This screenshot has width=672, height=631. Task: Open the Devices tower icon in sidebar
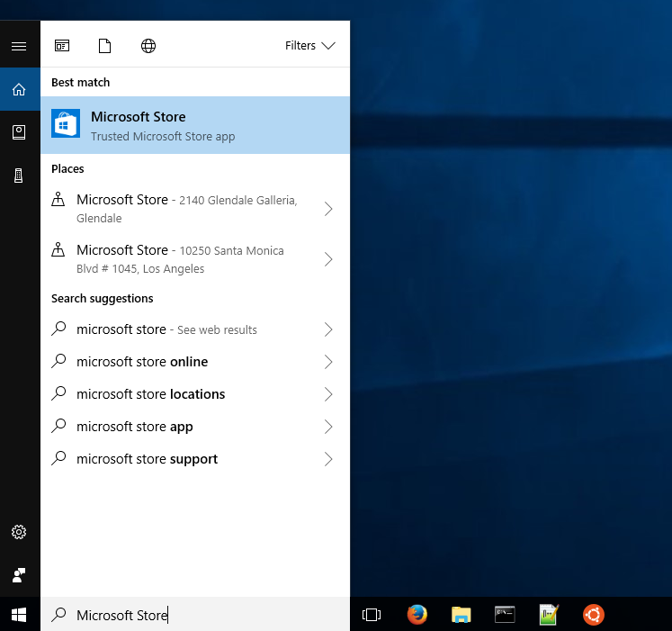(x=18, y=176)
